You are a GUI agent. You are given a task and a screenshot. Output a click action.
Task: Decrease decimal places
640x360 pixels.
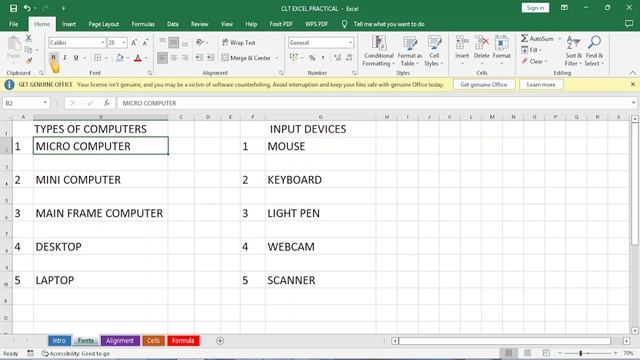pyautogui.click(x=349, y=58)
